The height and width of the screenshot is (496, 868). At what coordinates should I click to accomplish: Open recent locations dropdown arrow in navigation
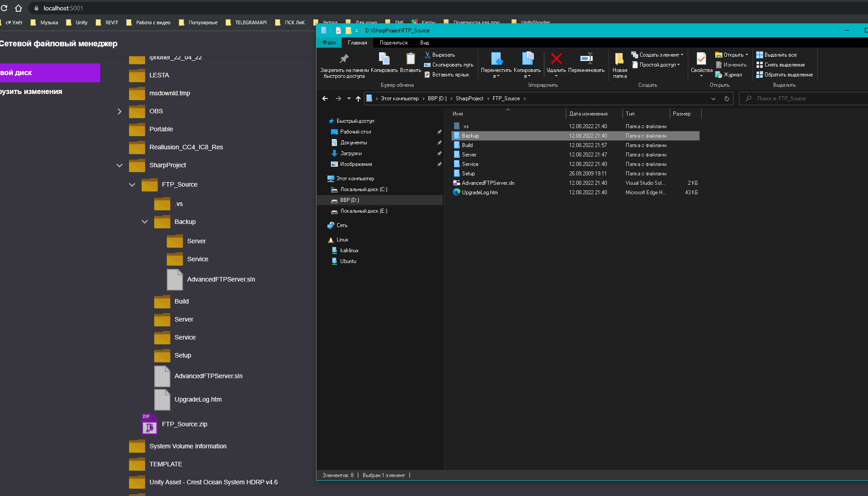click(349, 98)
